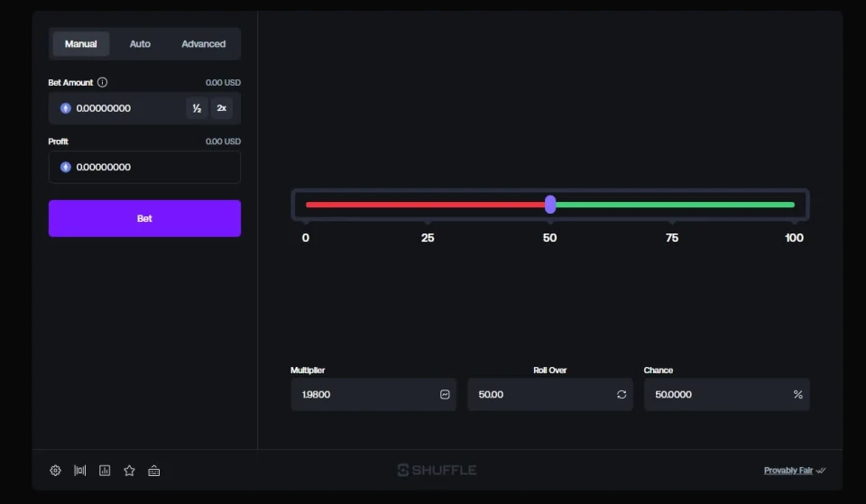Open the settings gear icon

tap(55, 471)
